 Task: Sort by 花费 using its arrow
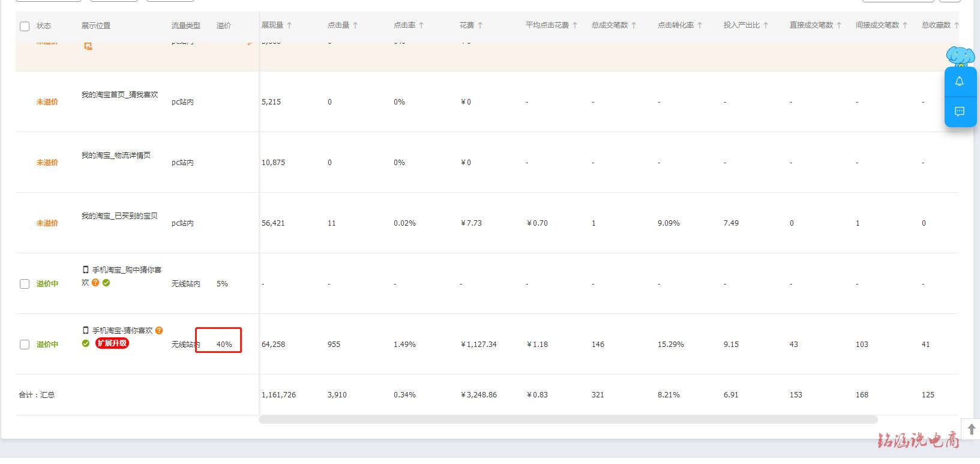tap(480, 25)
